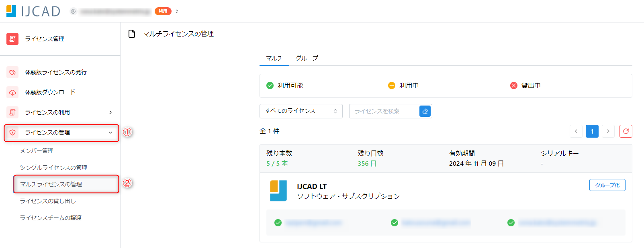Viewport: 644px width, 248px height.
Task: Click the IJCAD logo in the header
Action: (x=33, y=11)
